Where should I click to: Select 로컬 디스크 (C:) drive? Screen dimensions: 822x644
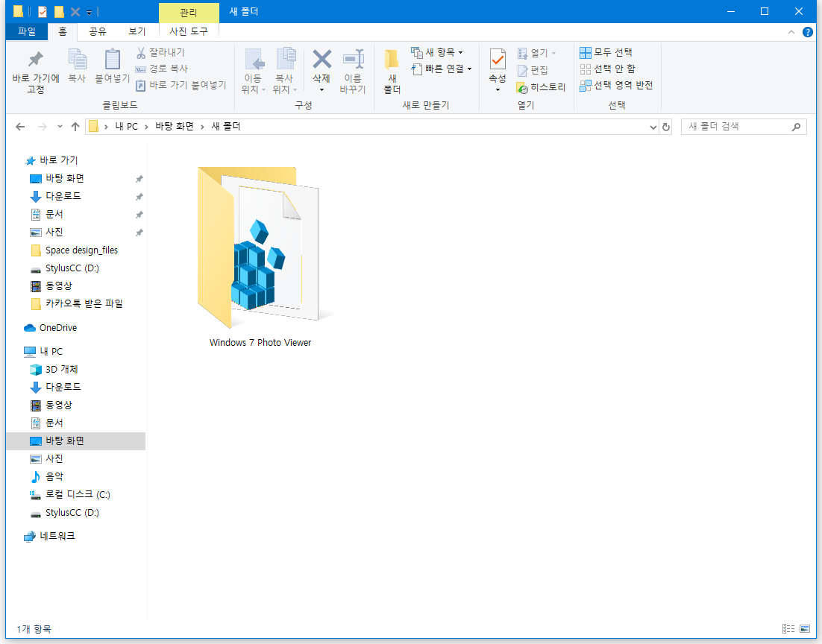(77, 495)
